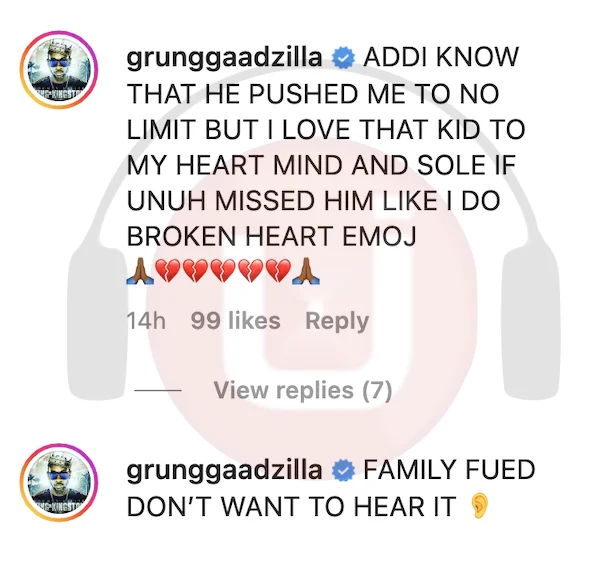
Task: Click the 14h timestamp
Action: [146, 321]
